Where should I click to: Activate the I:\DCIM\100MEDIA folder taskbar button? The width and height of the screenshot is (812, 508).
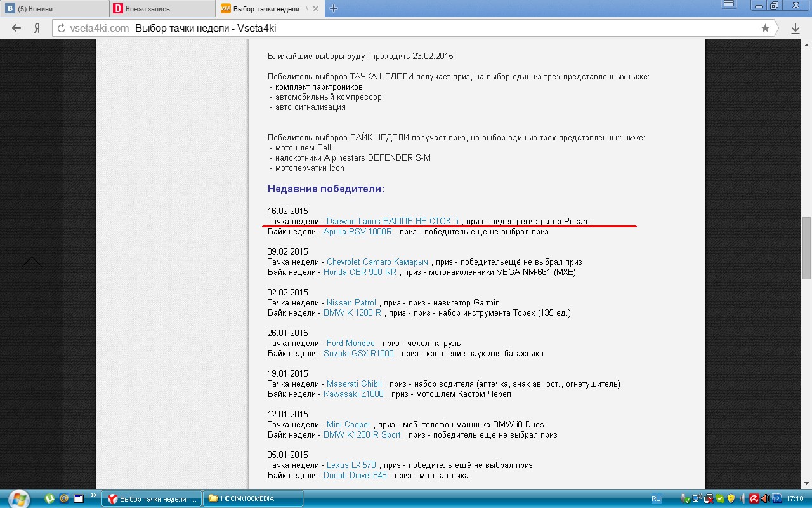click(253, 498)
